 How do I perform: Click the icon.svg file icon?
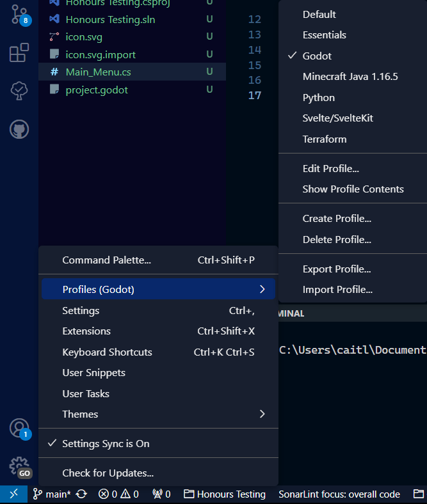click(x=54, y=36)
